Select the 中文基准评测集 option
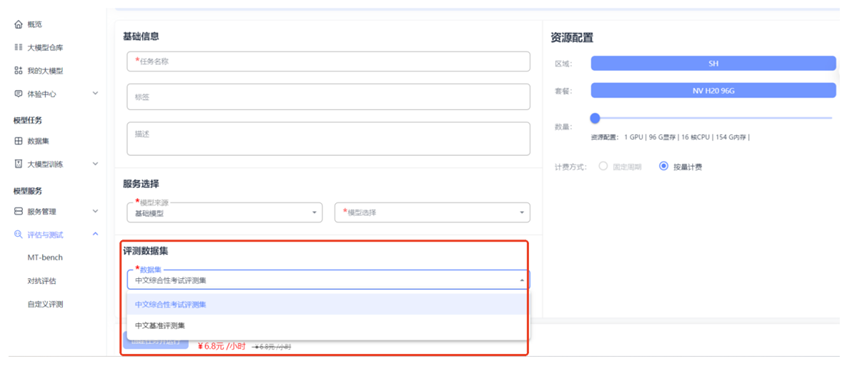The height and width of the screenshot is (384, 865). 327,326
